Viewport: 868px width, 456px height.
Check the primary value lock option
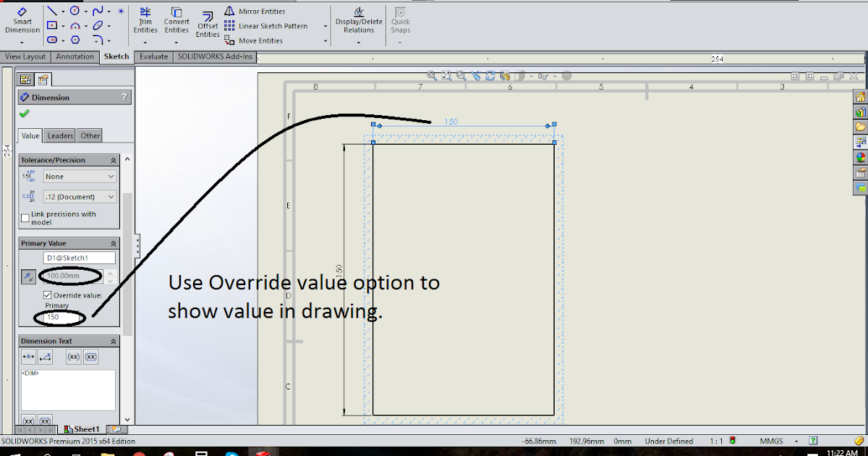(29, 276)
